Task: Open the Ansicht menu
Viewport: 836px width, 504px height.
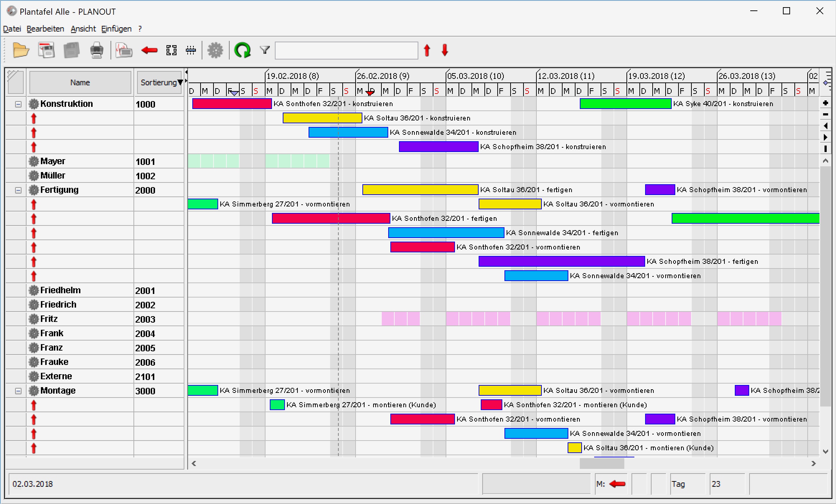Action: point(83,29)
